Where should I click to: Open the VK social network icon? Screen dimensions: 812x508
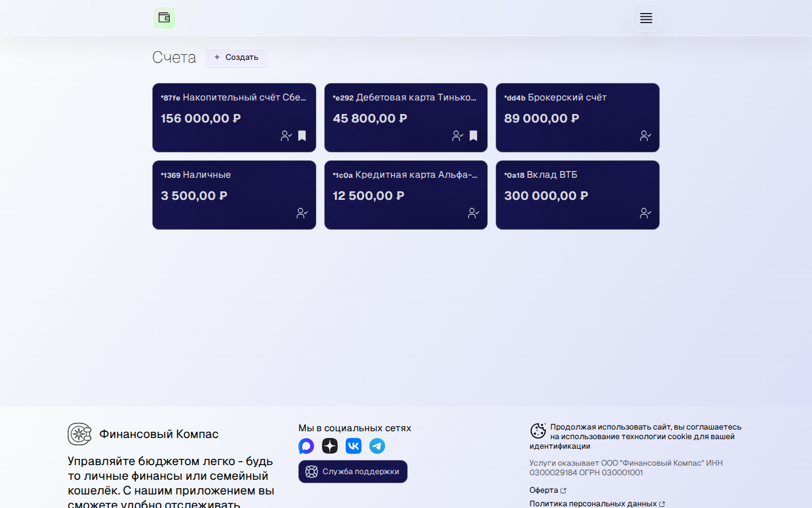click(354, 446)
